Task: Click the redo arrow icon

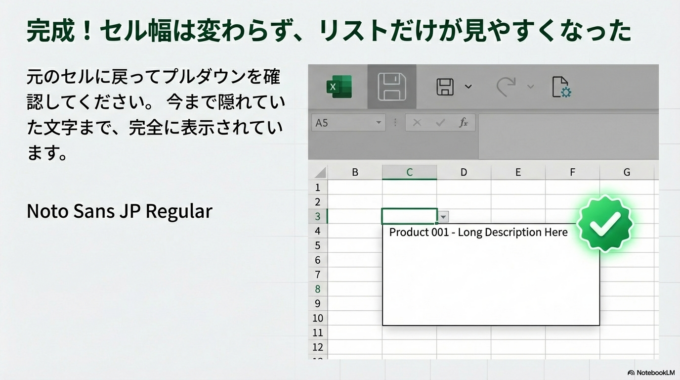Action: (506, 87)
